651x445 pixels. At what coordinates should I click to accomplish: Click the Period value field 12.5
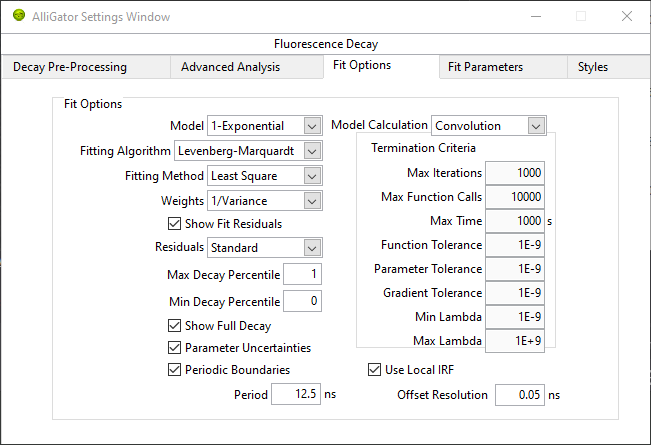(x=296, y=394)
